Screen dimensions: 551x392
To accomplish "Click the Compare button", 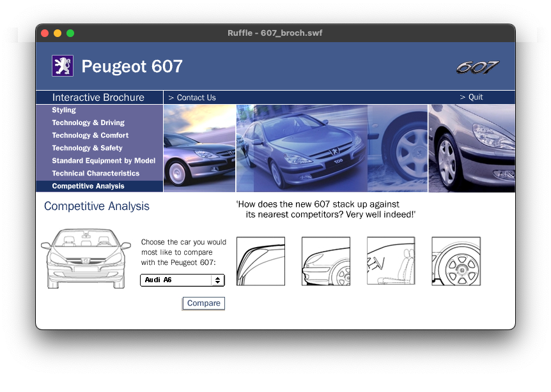I will pyautogui.click(x=203, y=303).
